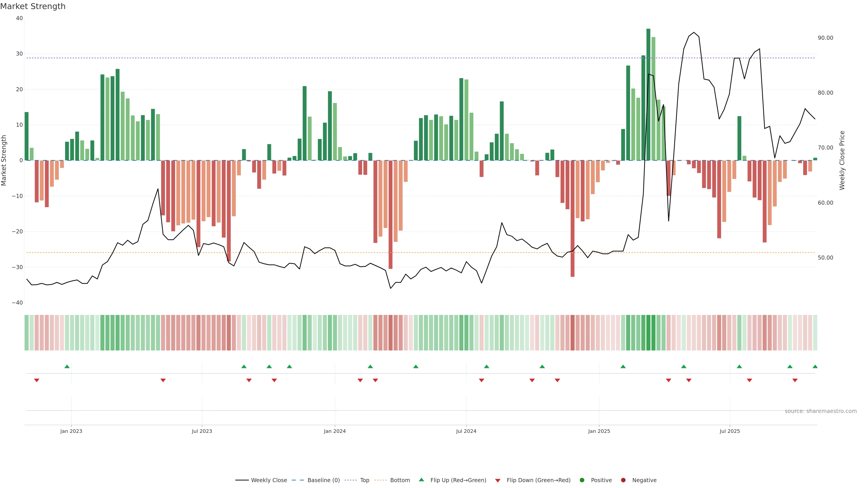Click the rightmost red flip-down triangle marker
Viewport: 868px width, 488px height.
pos(795,380)
